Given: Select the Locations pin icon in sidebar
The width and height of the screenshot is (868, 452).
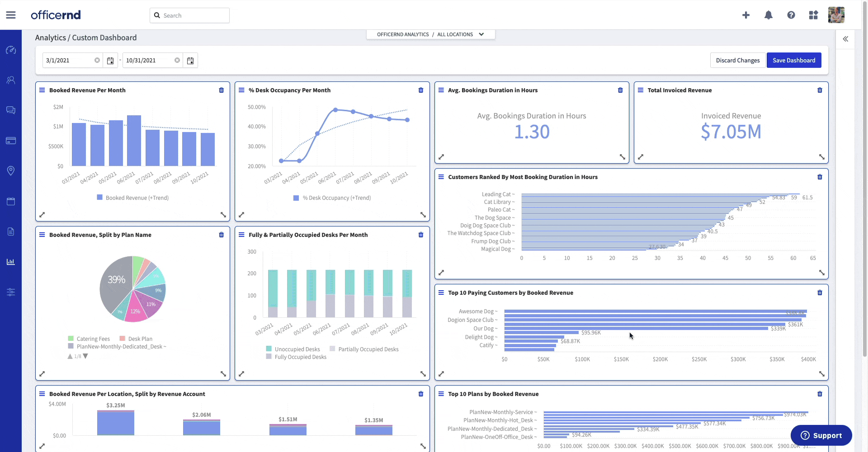Looking at the screenshot, I should point(11,170).
